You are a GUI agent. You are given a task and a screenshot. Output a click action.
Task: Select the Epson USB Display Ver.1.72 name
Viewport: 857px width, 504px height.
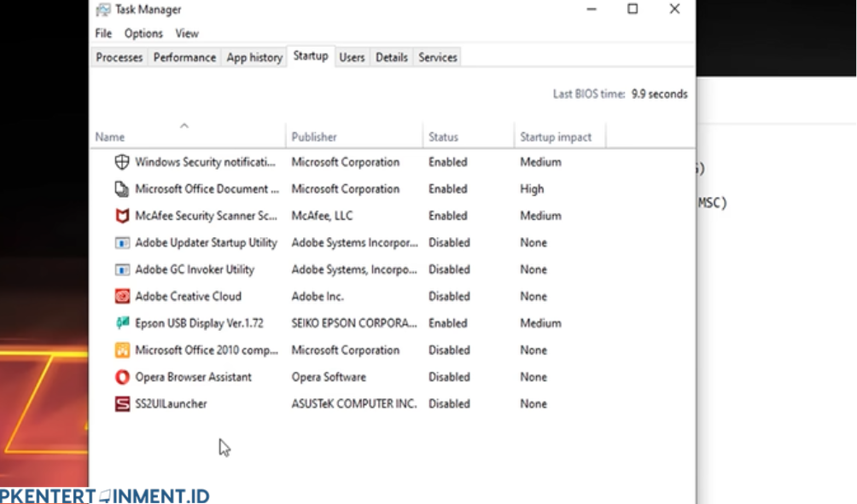pyautogui.click(x=199, y=322)
